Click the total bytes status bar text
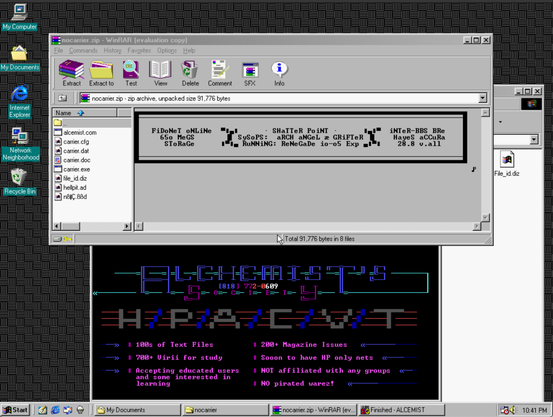Viewport: 553px width, 417px height. (x=320, y=239)
